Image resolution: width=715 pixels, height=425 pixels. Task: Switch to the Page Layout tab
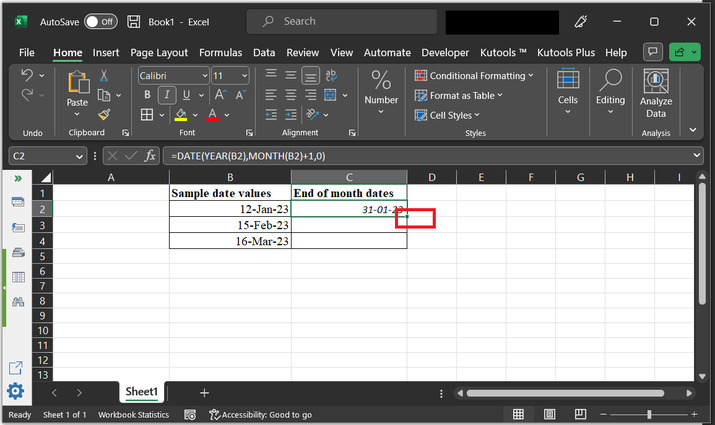click(x=159, y=52)
